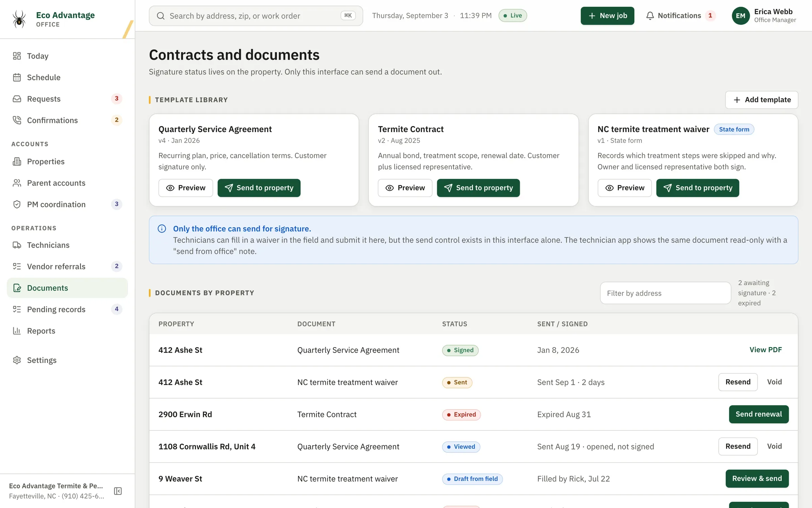This screenshot has height=508, width=812.
Task: Click the Confirmations phone icon
Action: pyautogui.click(x=17, y=120)
